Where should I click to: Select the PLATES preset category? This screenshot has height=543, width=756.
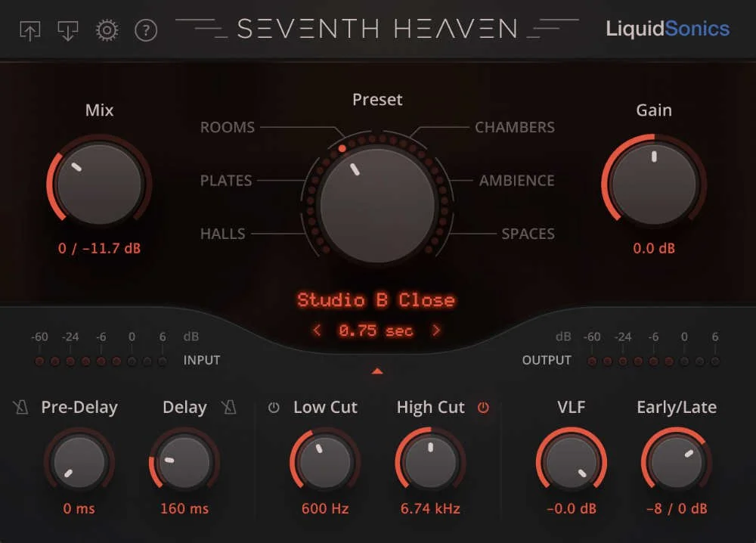[x=226, y=180]
